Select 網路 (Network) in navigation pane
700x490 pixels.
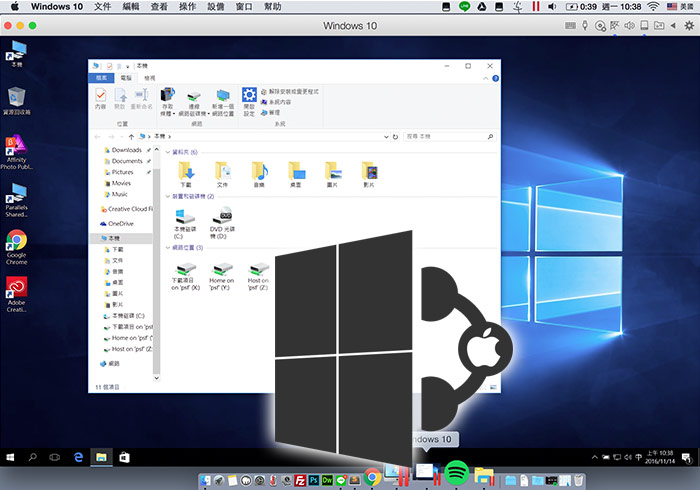pos(110,364)
